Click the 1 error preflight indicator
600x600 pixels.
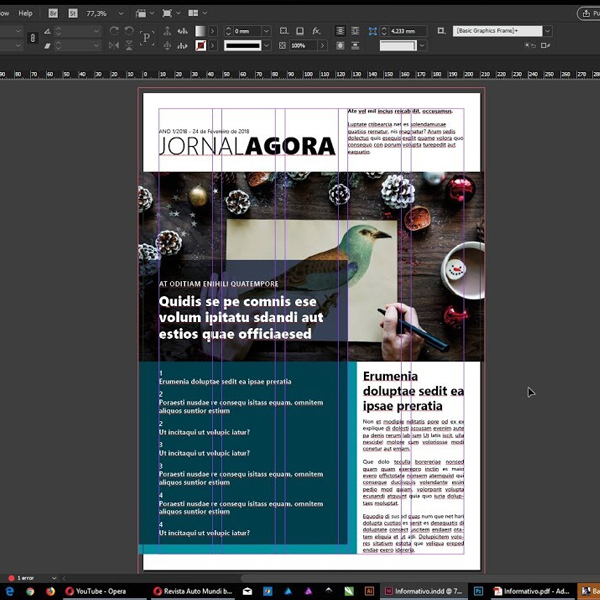pyautogui.click(x=24, y=578)
